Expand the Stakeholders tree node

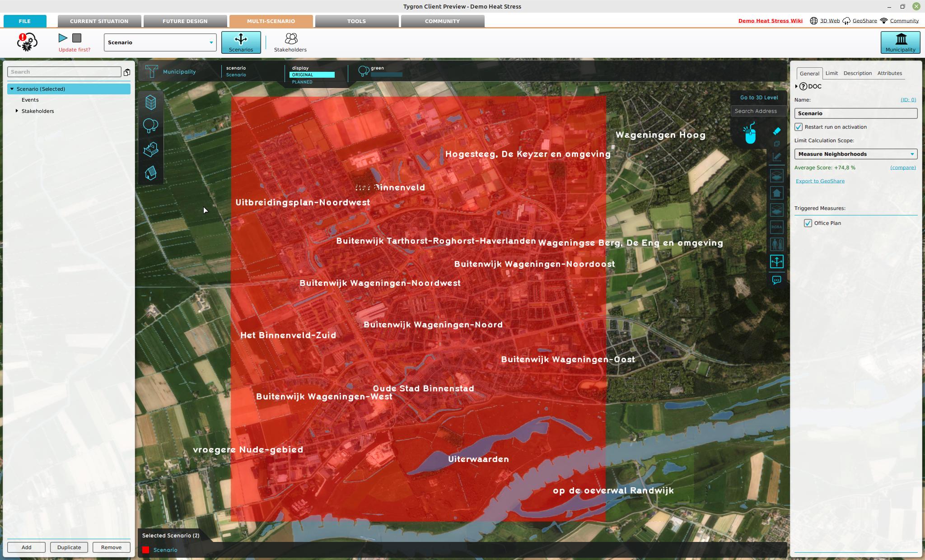pyautogui.click(x=17, y=111)
